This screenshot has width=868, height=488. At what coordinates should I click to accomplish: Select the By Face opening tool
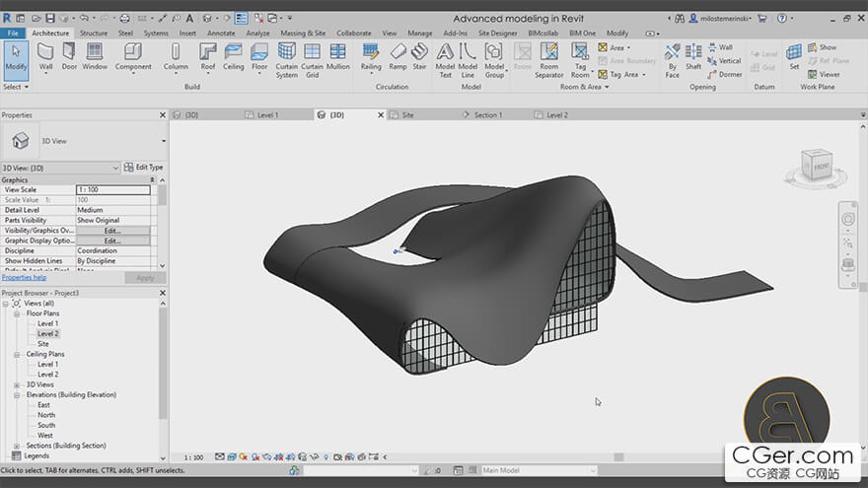tap(672, 60)
